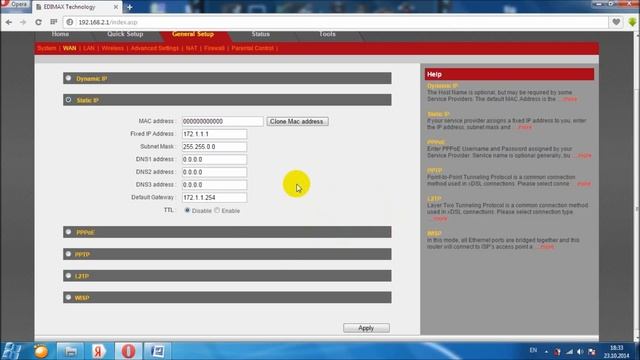640x360 pixels.
Task: Open the Tools tab
Action: click(x=327, y=34)
